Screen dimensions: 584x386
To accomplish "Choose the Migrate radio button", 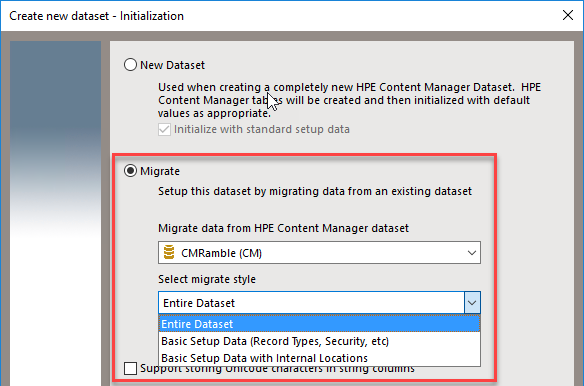I will (130, 171).
